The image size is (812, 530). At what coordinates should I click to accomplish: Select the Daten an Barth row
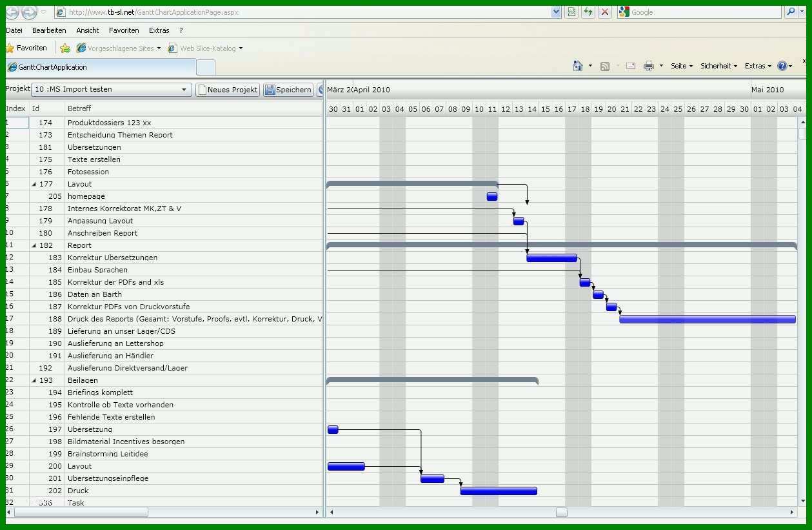click(164, 294)
